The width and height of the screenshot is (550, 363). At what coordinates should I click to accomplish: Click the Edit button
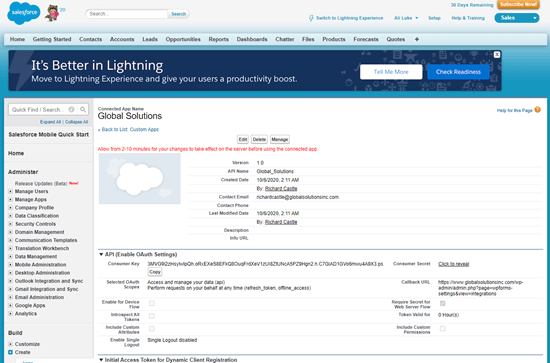(x=243, y=140)
